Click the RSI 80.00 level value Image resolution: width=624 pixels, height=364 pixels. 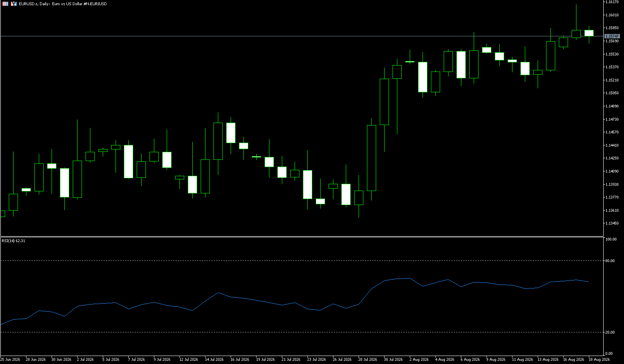(x=610, y=261)
